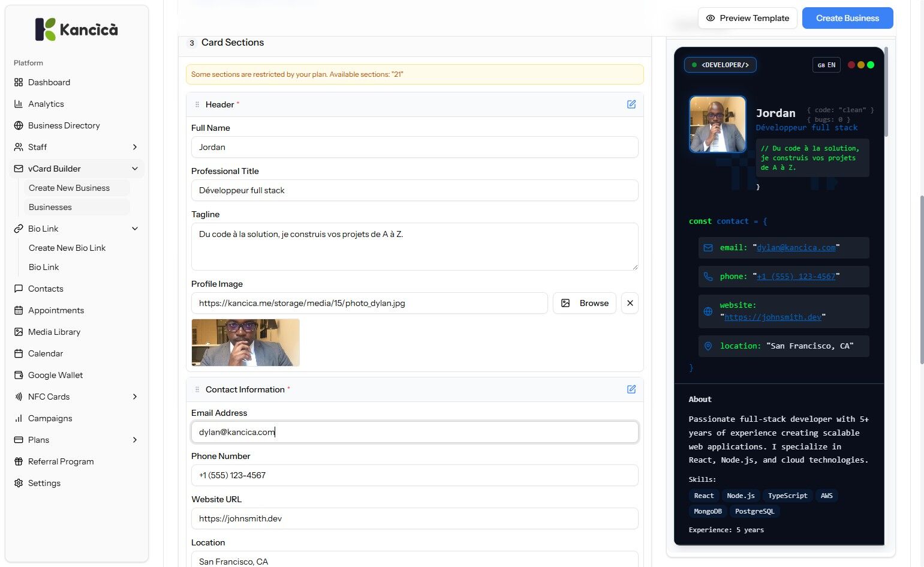Click the Analytics bar chart icon
Image resolution: width=924 pixels, height=567 pixels.
click(x=19, y=104)
